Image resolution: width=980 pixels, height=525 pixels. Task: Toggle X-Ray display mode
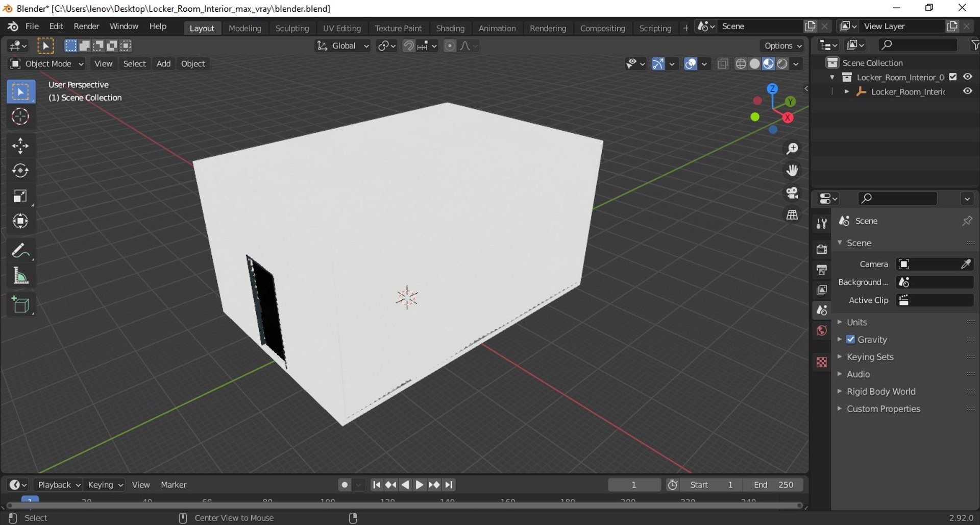[722, 64]
